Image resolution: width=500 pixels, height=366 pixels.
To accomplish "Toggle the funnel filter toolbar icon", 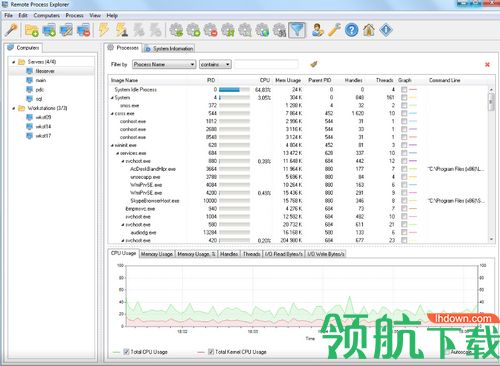I will pos(297,30).
